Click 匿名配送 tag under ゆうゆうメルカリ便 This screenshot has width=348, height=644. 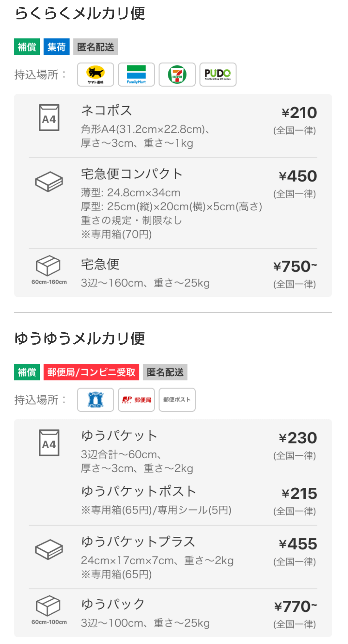[165, 372]
